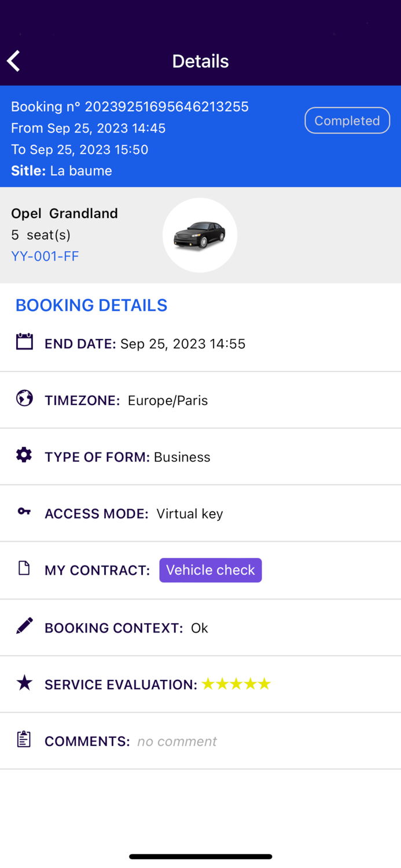The width and height of the screenshot is (401, 868).
Task: Tap the Opel Grandland vehicle name
Action: [x=64, y=213]
